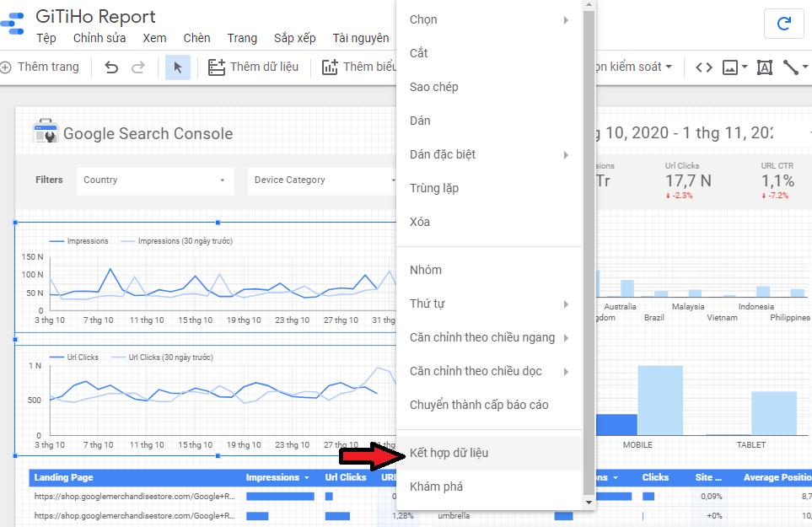Click the context menu scrollbar down arrow
Screen dimensions: 812x527
pyautogui.click(x=589, y=503)
